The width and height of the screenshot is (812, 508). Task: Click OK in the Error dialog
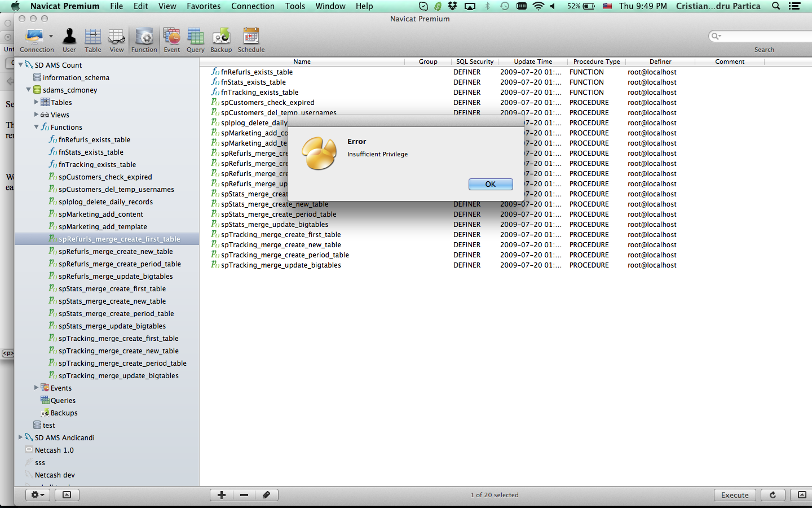491,184
